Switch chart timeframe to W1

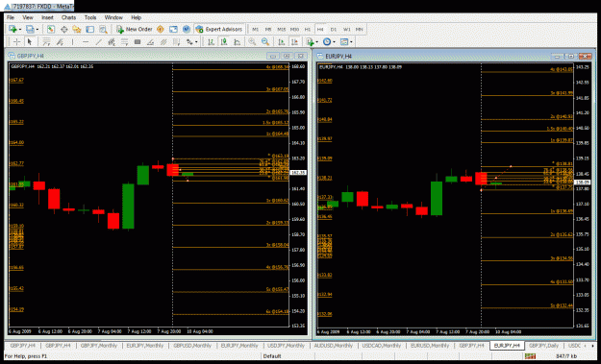click(346, 29)
